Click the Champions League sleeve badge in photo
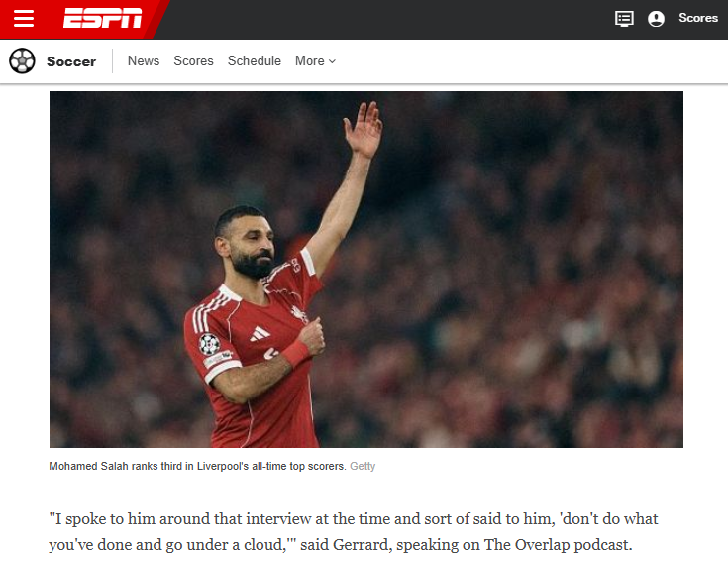Screen dimensions: 728x567 [209, 344]
